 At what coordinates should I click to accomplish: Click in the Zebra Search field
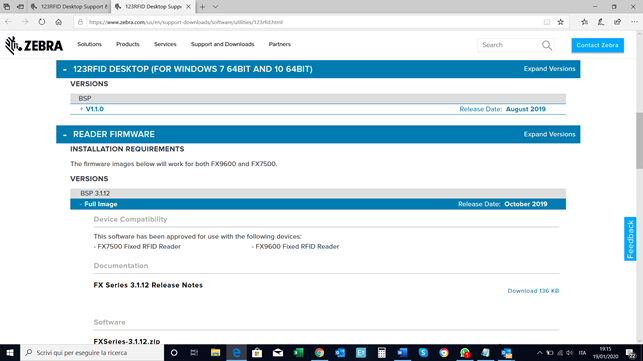509,45
